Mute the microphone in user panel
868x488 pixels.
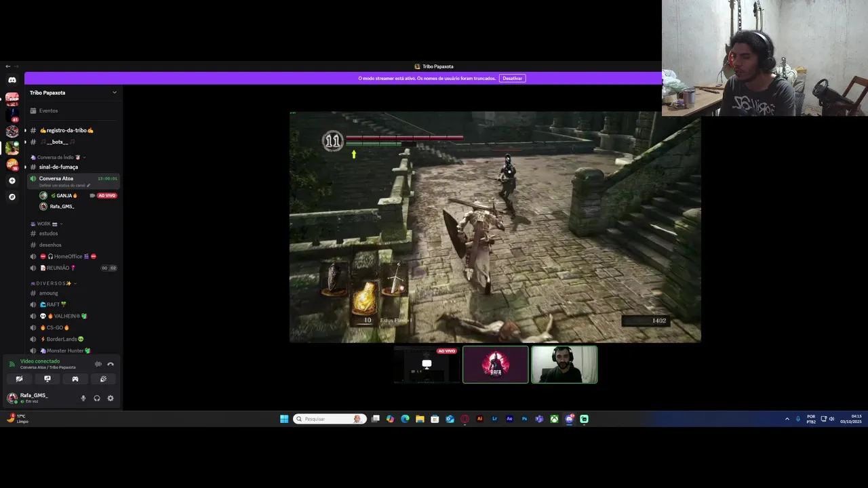pos(83,399)
